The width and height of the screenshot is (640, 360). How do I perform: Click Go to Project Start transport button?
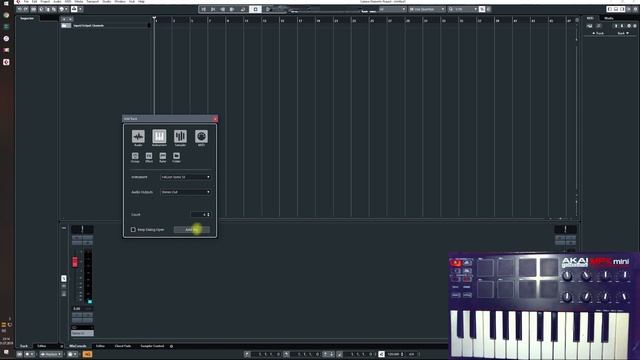204,9
